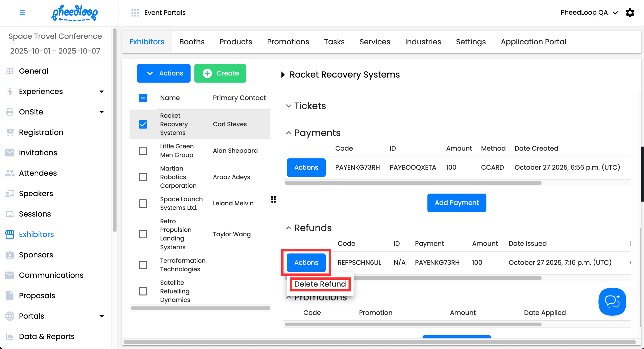Collapse the Payments section
644x349 pixels.
289,133
